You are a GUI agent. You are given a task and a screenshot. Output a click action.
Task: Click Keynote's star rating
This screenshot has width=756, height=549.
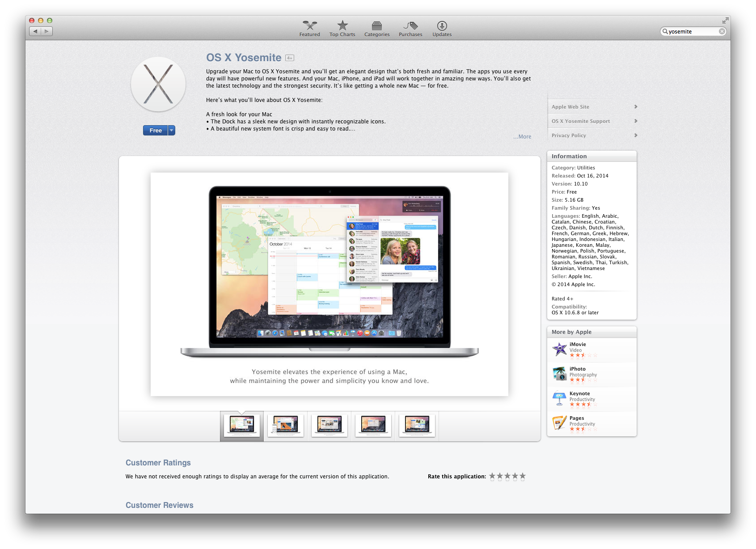(583, 405)
